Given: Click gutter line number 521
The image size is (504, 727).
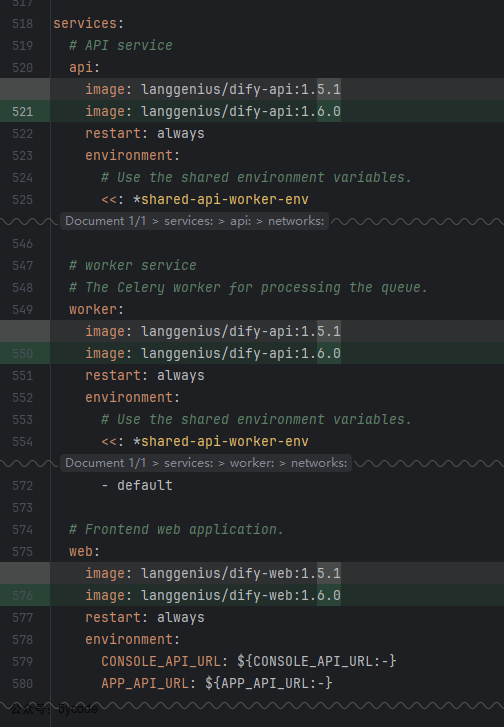Looking at the screenshot, I should coord(23,112).
